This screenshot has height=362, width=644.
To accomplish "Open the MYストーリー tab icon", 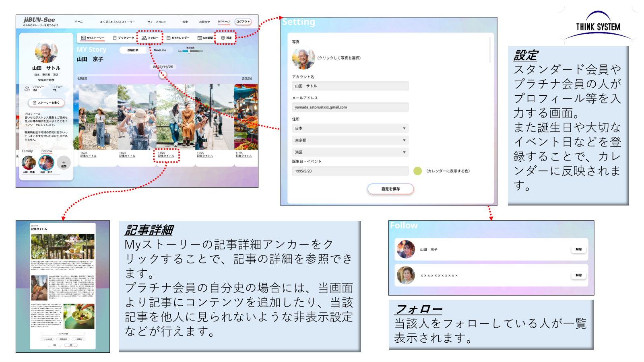I will pos(83,38).
